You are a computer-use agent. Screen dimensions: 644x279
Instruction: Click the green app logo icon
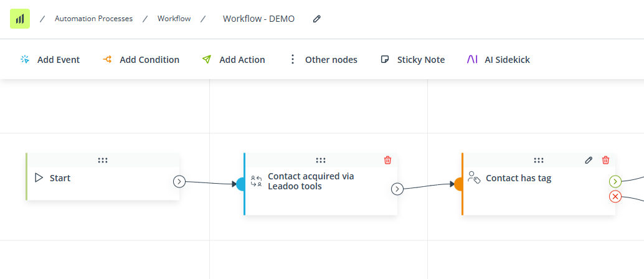20,19
